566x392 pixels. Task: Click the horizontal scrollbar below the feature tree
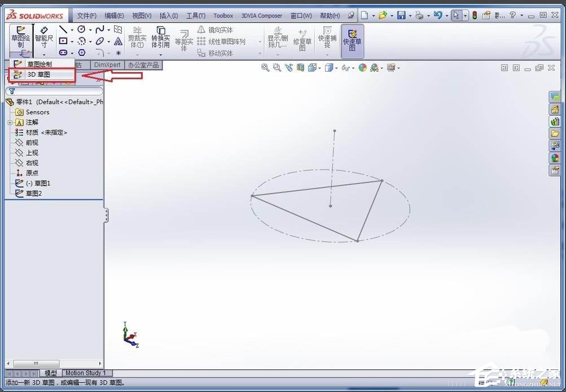tap(36, 363)
